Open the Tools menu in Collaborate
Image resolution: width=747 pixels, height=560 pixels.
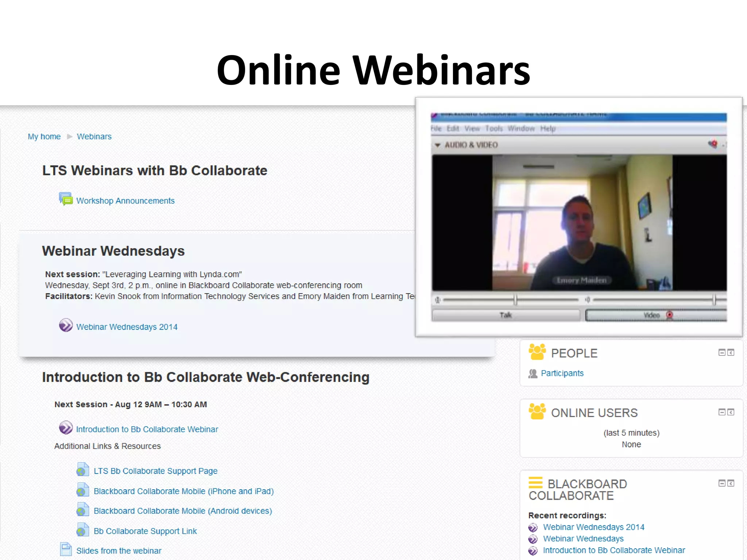pos(494,129)
